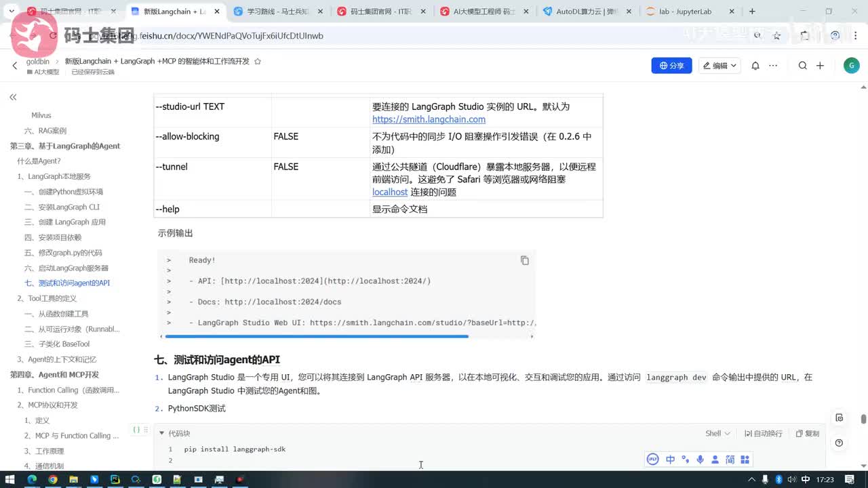This screenshot has height=488, width=868.
Task: Click the goldbin breadcrumb
Action: 38,61
